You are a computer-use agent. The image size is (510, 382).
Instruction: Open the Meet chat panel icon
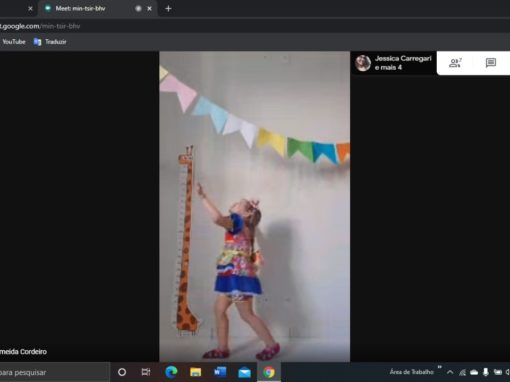(491, 63)
